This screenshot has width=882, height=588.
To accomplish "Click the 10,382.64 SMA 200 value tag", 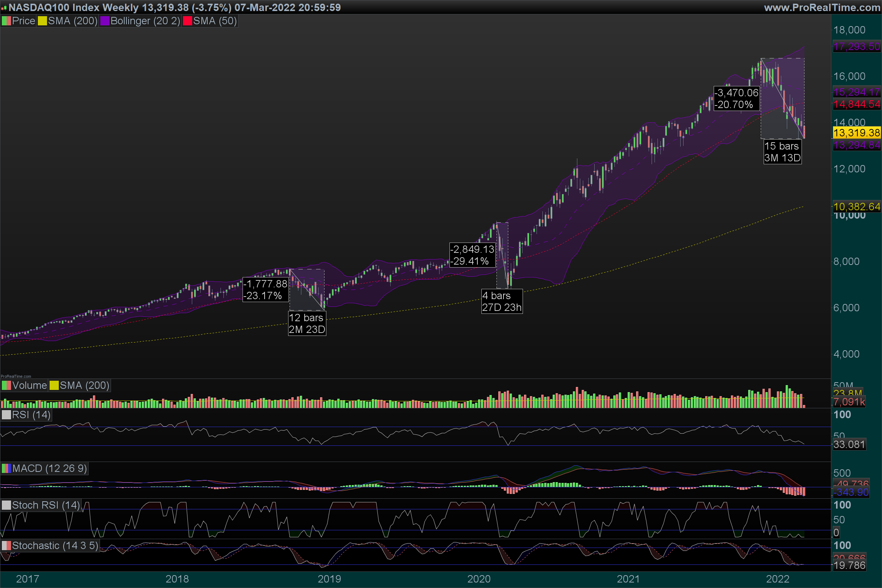I will 856,207.
